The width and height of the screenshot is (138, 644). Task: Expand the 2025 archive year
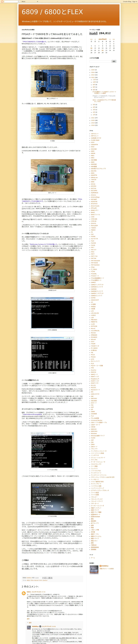click(x=90, y=70)
